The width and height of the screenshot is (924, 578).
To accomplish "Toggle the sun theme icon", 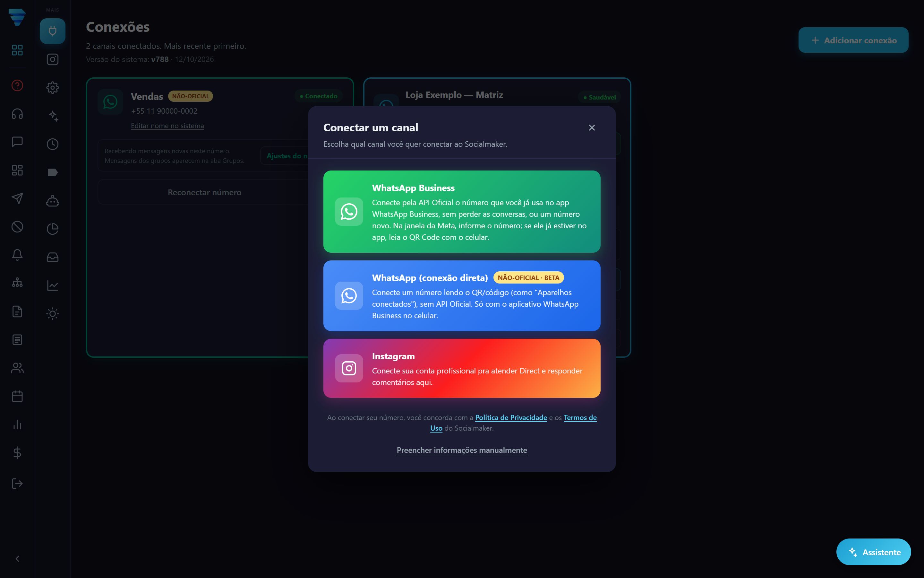I will [x=53, y=314].
